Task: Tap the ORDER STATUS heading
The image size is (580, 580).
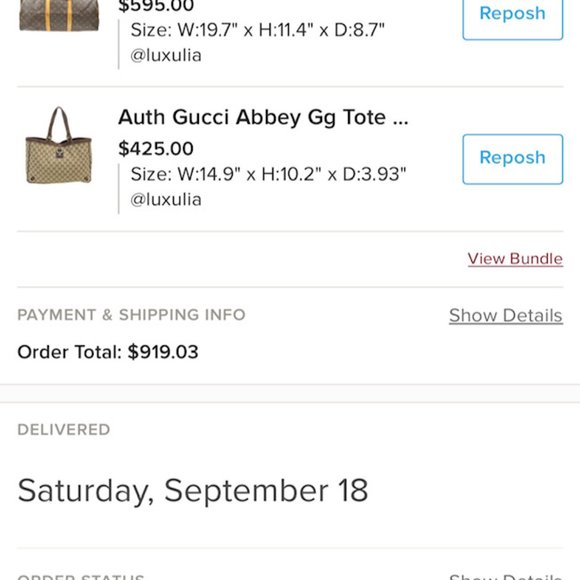Action: (x=81, y=577)
